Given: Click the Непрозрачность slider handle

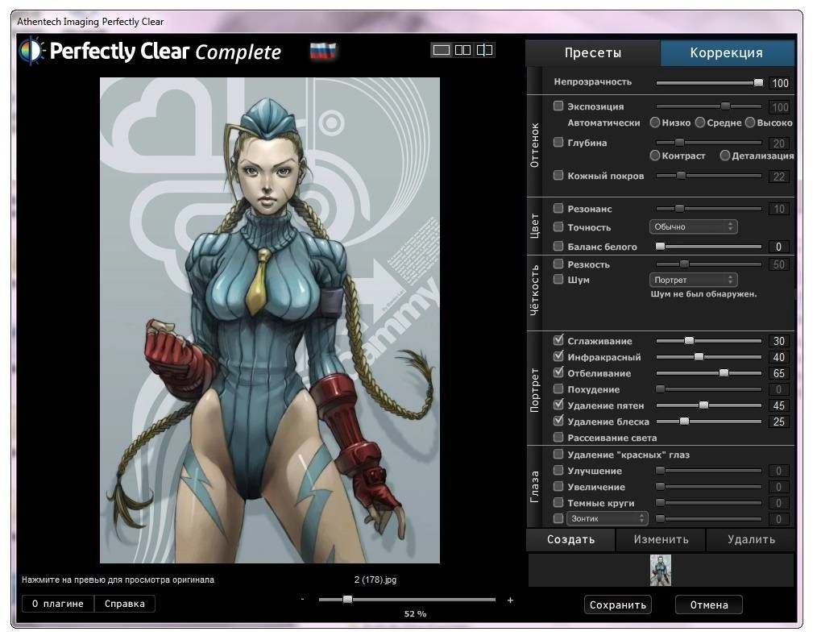Looking at the screenshot, I should click(x=758, y=82).
